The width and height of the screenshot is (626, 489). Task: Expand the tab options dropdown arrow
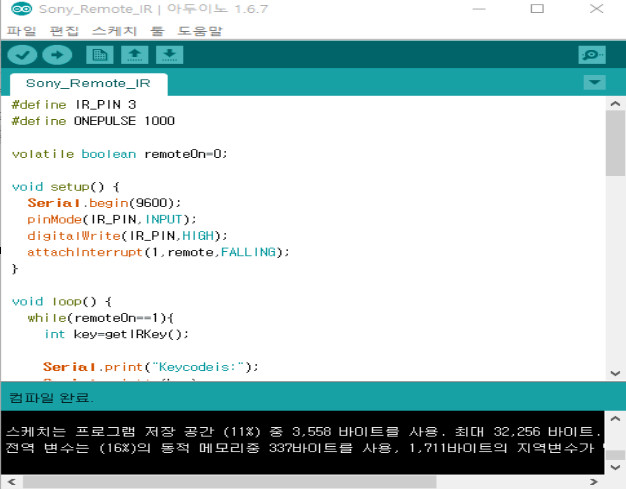tap(594, 83)
